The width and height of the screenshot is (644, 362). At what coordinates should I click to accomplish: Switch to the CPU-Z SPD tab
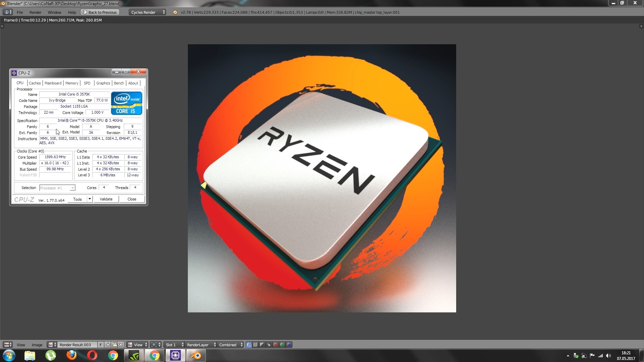[x=87, y=83]
